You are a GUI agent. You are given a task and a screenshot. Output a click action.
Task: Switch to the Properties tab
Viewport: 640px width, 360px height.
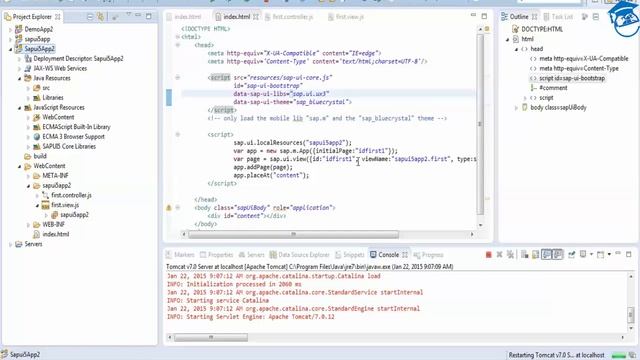(x=217, y=255)
